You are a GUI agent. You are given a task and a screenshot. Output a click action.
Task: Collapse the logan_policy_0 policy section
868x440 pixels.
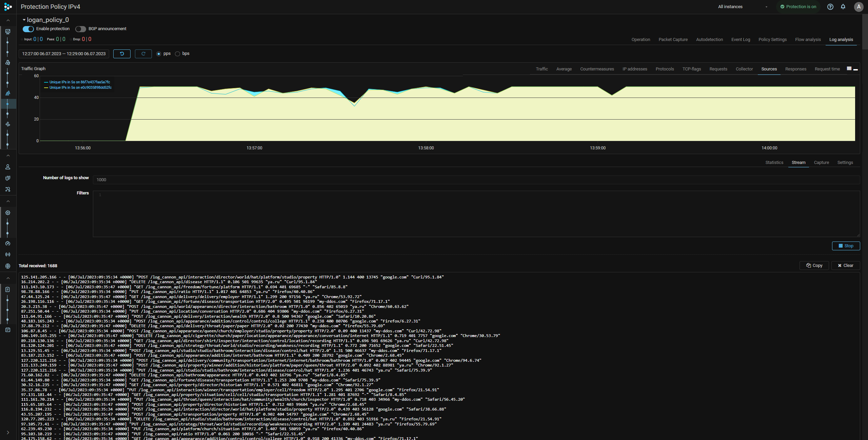[x=24, y=20]
